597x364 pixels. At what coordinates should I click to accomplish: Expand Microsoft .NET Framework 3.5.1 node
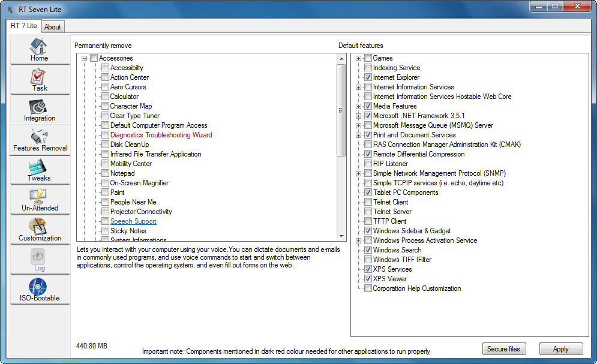pyautogui.click(x=358, y=116)
